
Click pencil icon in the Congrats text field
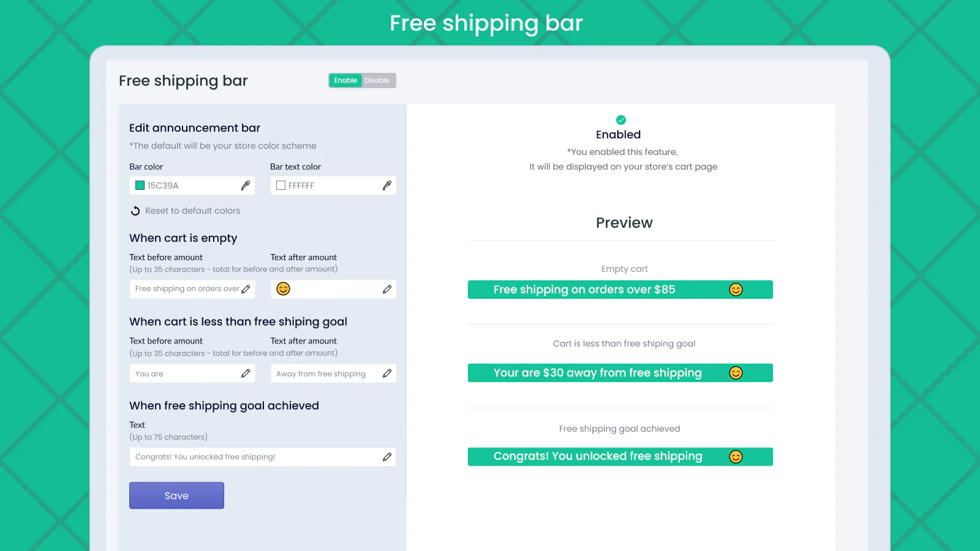pos(387,457)
